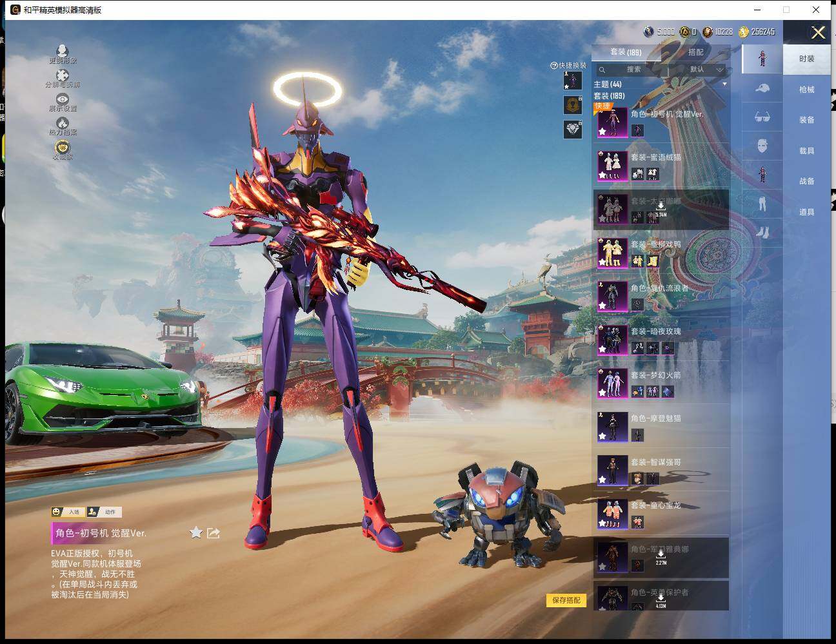Select 套装-智谋强哥 outfit thumbnail
This screenshot has width=836, height=644.
(612, 471)
